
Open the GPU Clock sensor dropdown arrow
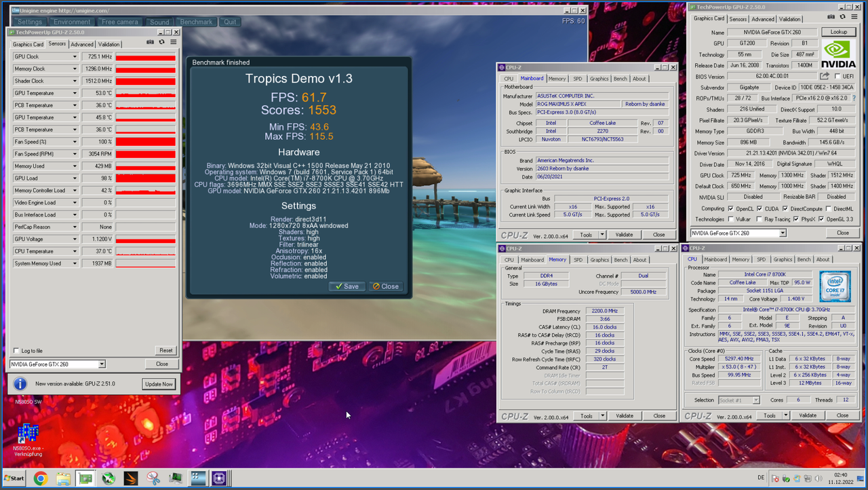click(75, 56)
